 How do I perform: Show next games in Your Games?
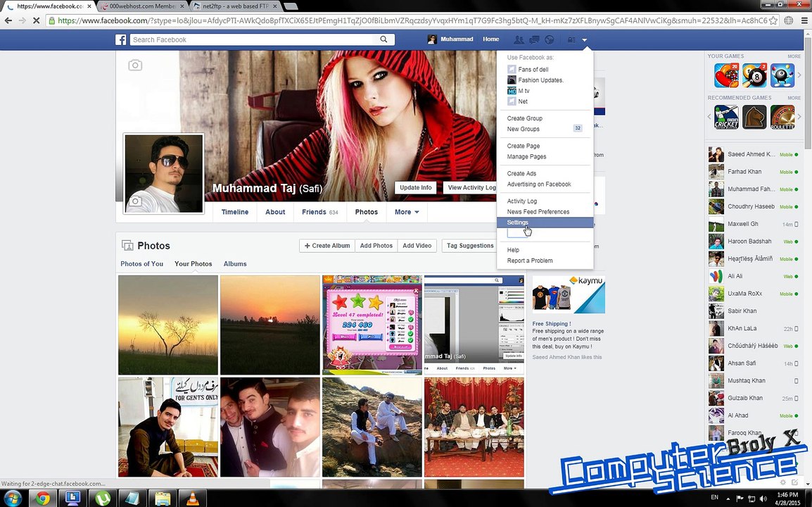click(799, 75)
